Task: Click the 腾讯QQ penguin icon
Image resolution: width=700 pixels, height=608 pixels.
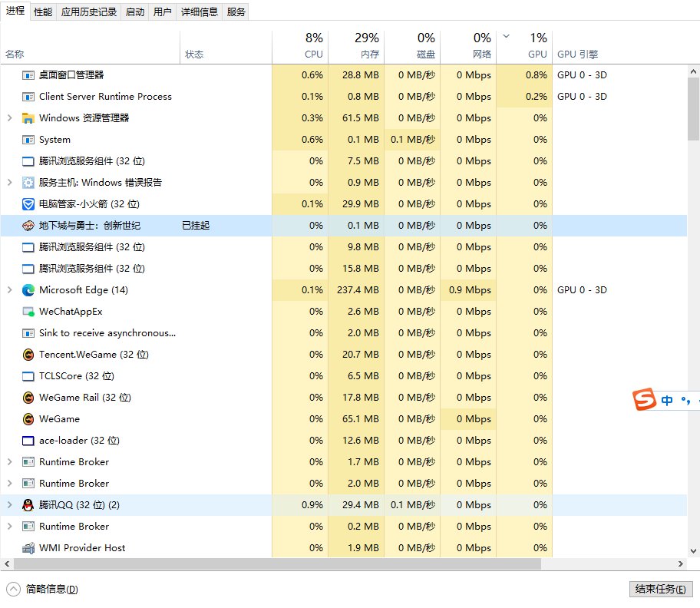Action: [28, 505]
